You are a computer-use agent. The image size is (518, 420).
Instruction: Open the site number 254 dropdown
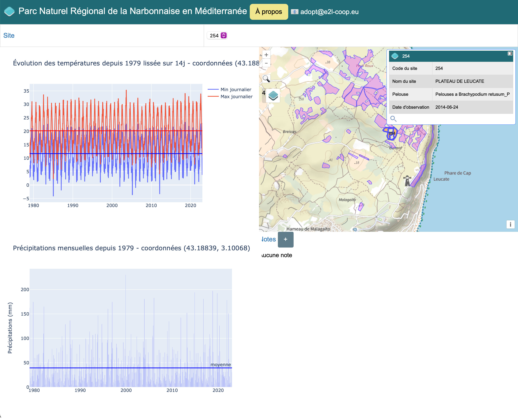point(217,35)
